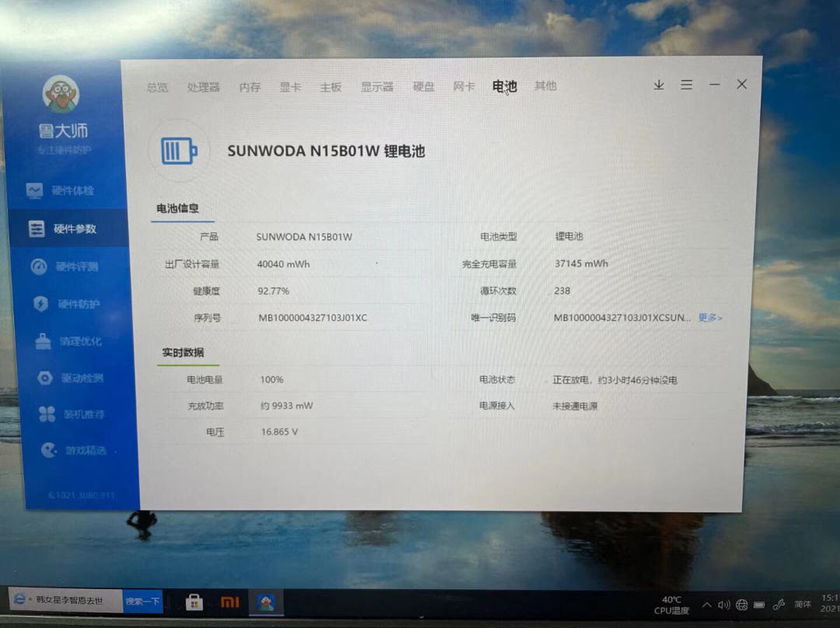Open 游戏精选 in the sidebar
This screenshot has width=840, height=628.
pos(74,450)
